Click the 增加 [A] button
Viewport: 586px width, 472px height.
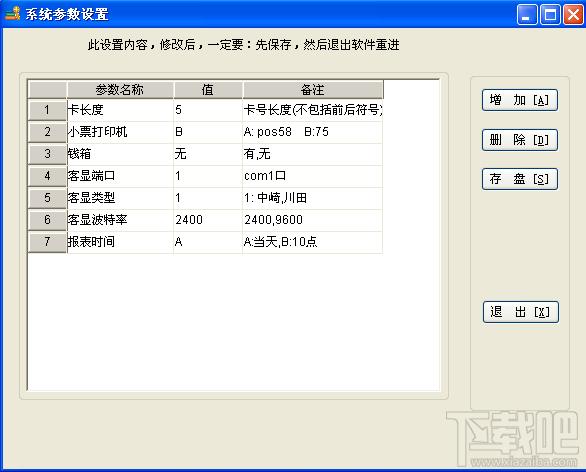[520, 100]
